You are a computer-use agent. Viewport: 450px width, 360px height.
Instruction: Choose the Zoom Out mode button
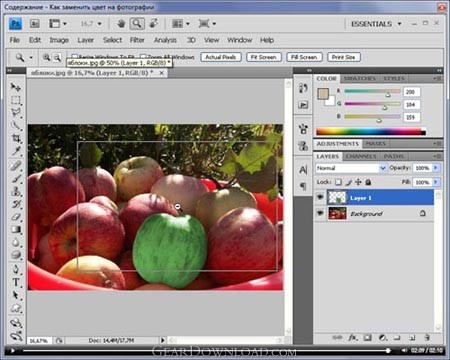57,57
